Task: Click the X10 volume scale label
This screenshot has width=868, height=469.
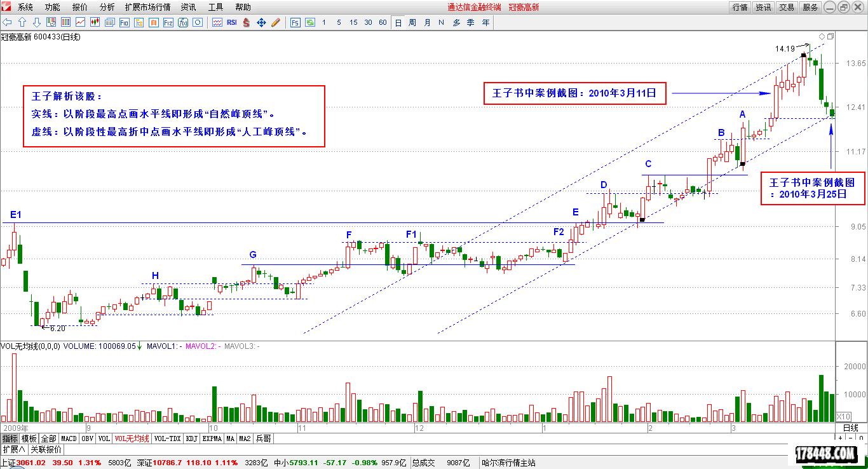Action: [844, 416]
